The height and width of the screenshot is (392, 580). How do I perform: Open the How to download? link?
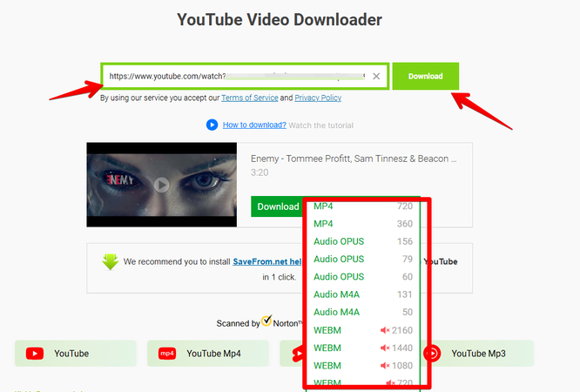click(254, 125)
